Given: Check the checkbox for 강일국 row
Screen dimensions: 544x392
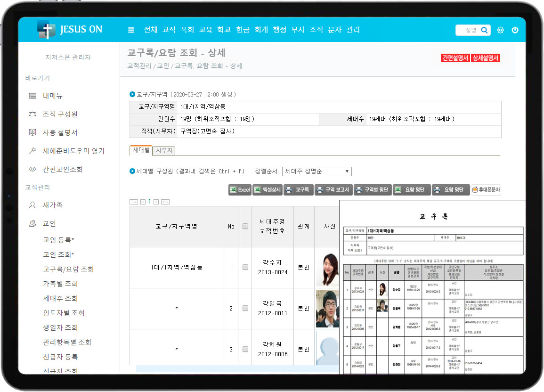Looking at the screenshot, I should point(245,308).
